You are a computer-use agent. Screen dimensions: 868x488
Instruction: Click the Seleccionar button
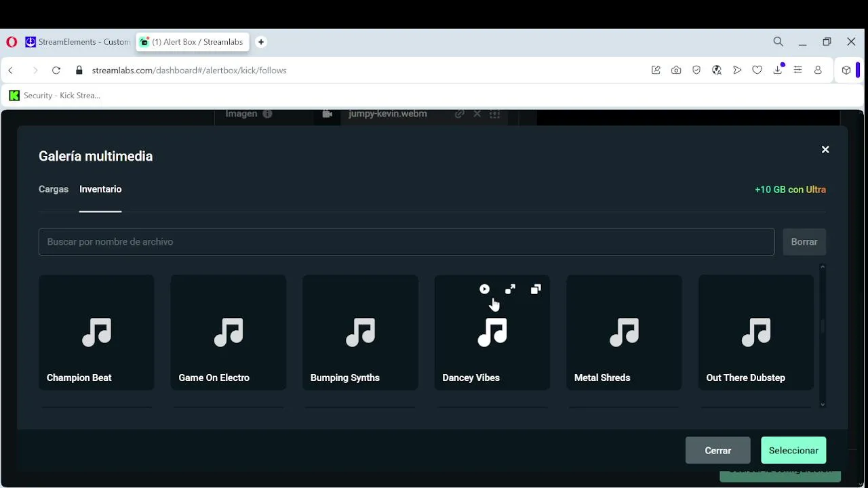793,450
